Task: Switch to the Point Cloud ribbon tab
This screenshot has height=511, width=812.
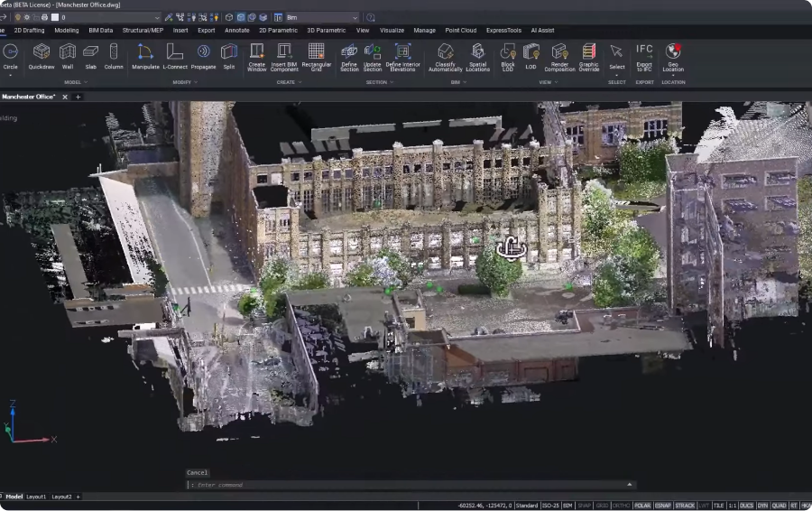Action: [x=460, y=30]
